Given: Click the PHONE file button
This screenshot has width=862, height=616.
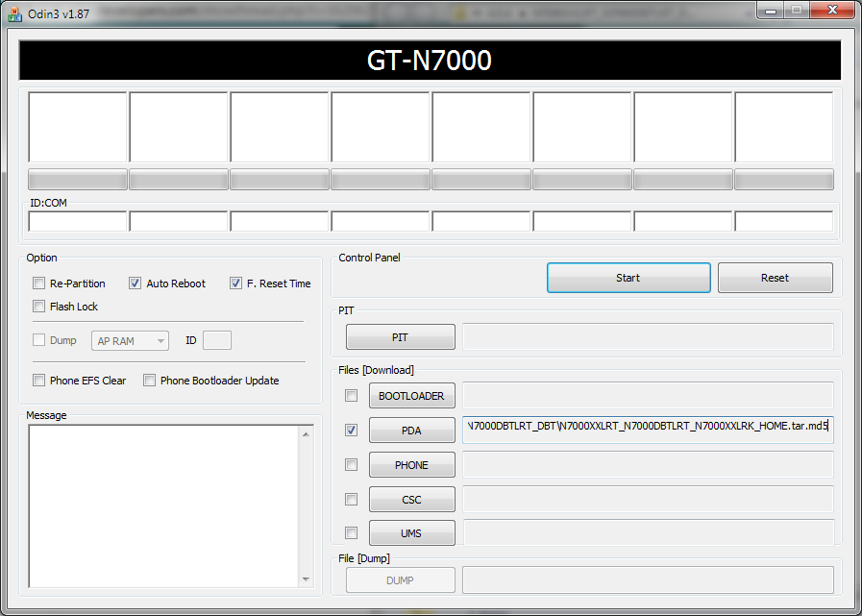Looking at the screenshot, I should click(x=411, y=465).
